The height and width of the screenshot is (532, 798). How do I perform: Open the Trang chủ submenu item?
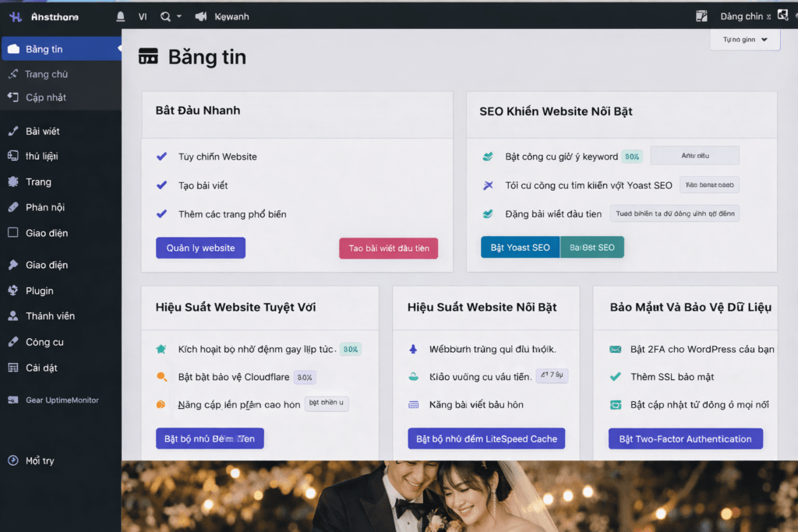click(46, 74)
